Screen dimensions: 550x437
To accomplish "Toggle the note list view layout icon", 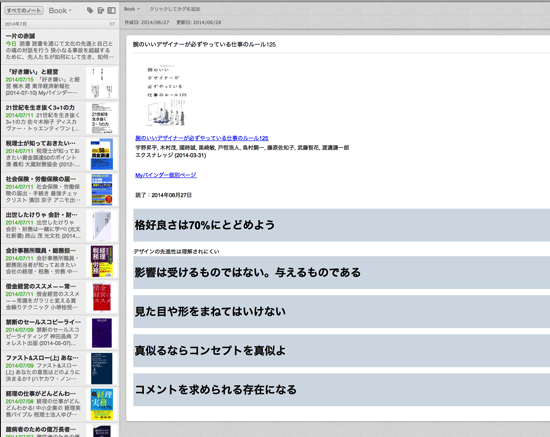I will [x=112, y=11].
